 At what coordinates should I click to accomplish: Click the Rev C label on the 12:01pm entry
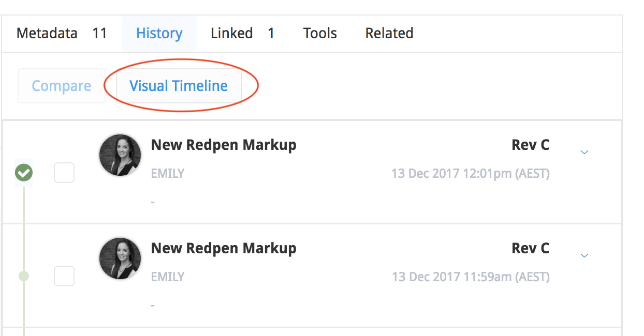530,145
